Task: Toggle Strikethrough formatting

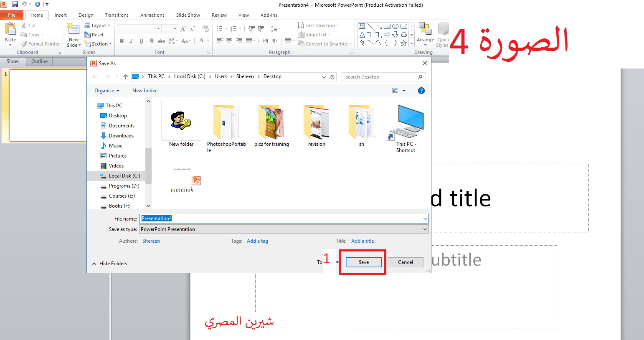Action: [x=161, y=41]
